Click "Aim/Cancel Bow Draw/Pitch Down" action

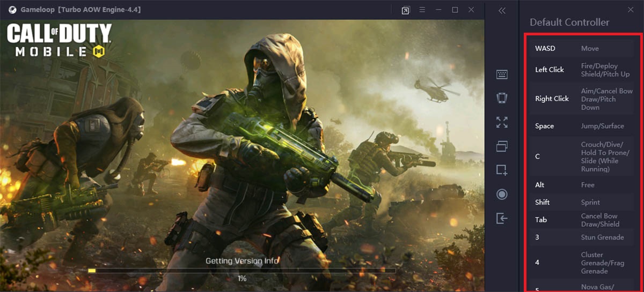[x=607, y=99]
